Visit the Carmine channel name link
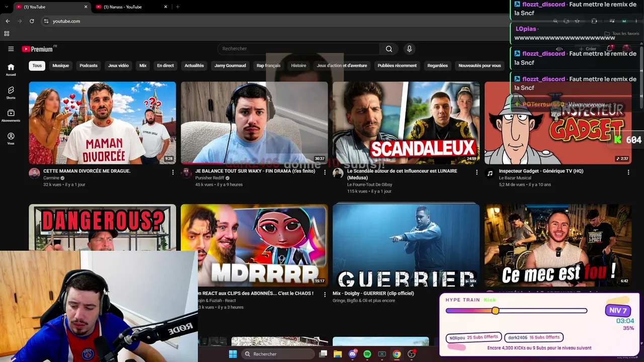The width and height of the screenshot is (644, 362). pyautogui.click(x=51, y=178)
